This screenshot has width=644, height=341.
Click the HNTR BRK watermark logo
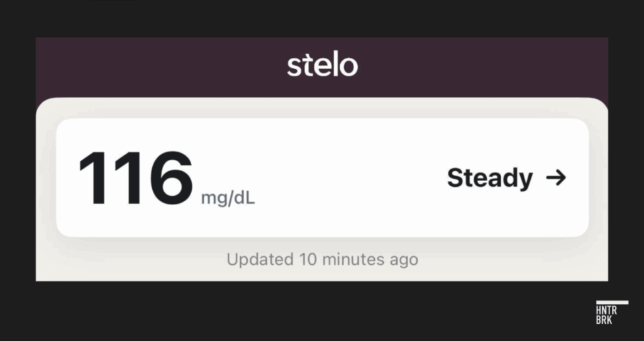tap(612, 313)
